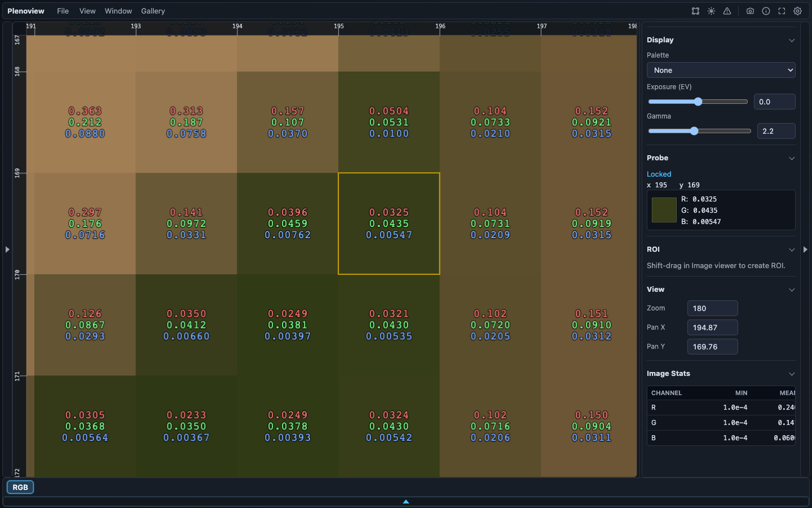Click the warning triangle icon
The height and width of the screenshot is (508, 812).
coord(727,11)
